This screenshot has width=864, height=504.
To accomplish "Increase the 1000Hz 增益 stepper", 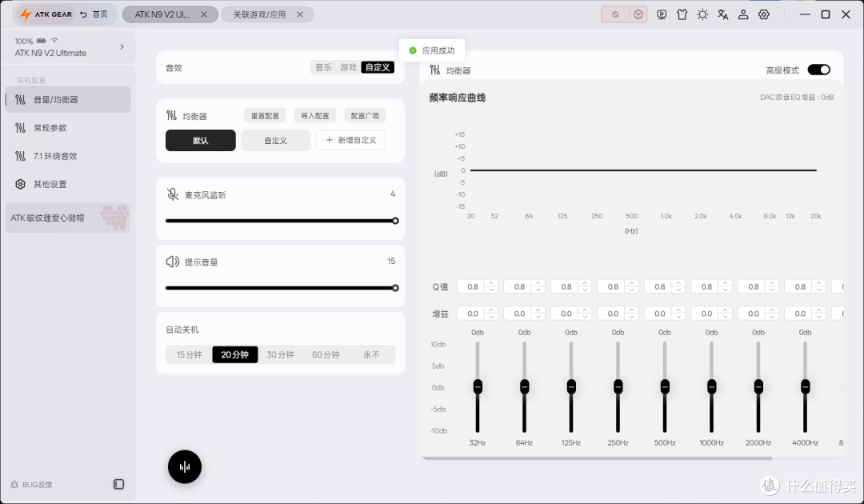I will (x=726, y=310).
